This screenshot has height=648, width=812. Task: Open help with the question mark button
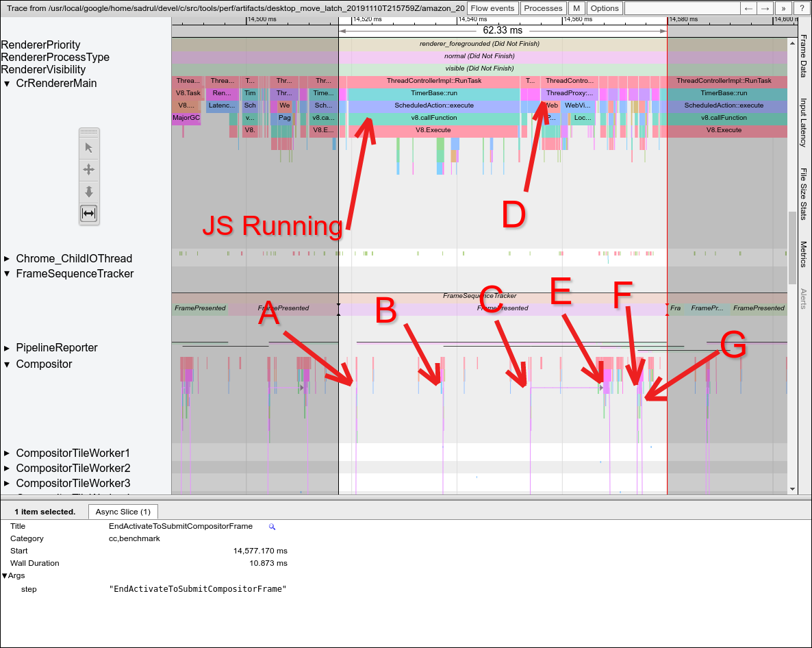point(800,8)
